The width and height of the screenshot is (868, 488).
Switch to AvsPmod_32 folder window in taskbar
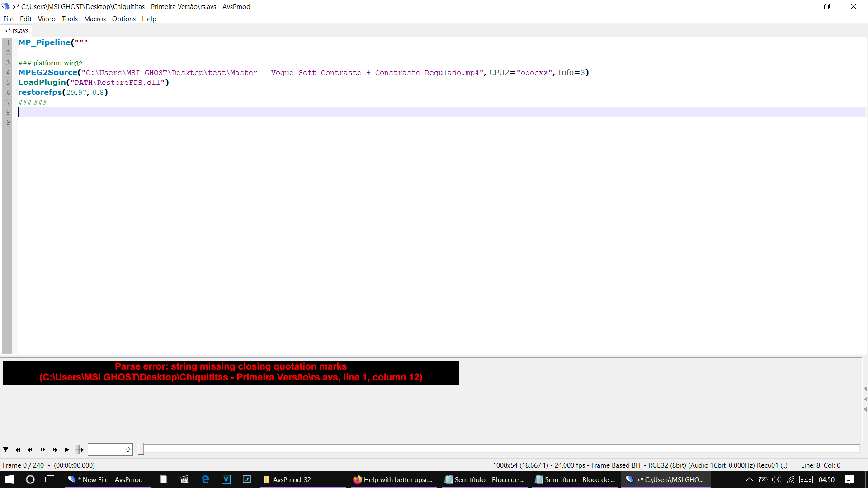tap(303, 479)
